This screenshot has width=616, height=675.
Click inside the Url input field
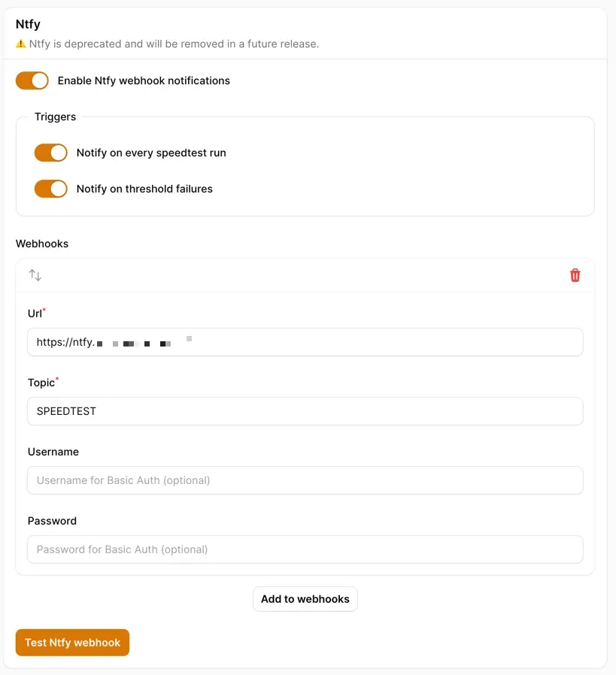[x=305, y=342]
